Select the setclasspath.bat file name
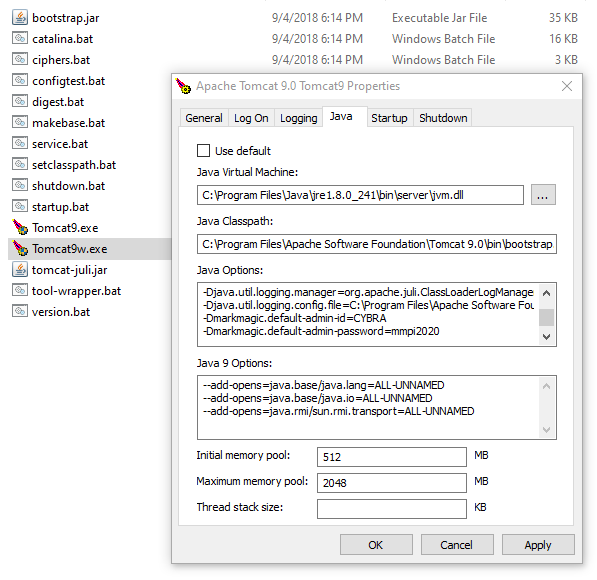This screenshot has width=597, height=580. point(74,165)
